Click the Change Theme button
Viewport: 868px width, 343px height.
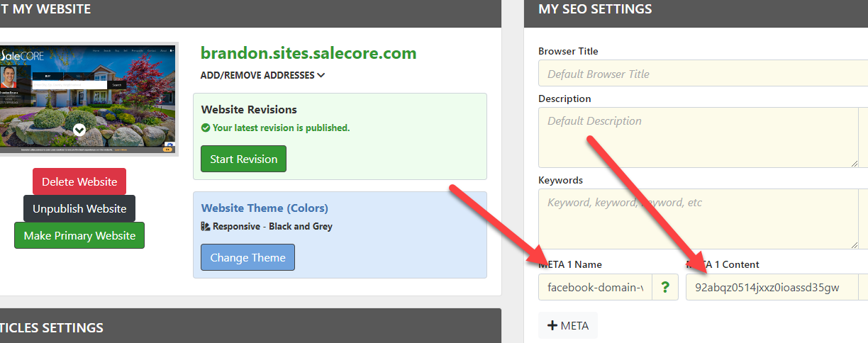pyautogui.click(x=247, y=257)
